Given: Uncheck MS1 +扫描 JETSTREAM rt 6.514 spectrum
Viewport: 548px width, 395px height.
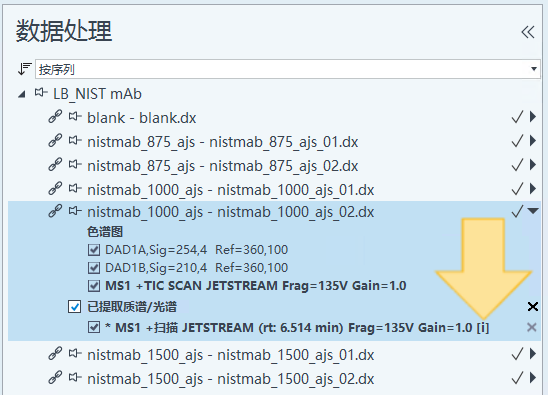Looking at the screenshot, I should click(x=94, y=328).
